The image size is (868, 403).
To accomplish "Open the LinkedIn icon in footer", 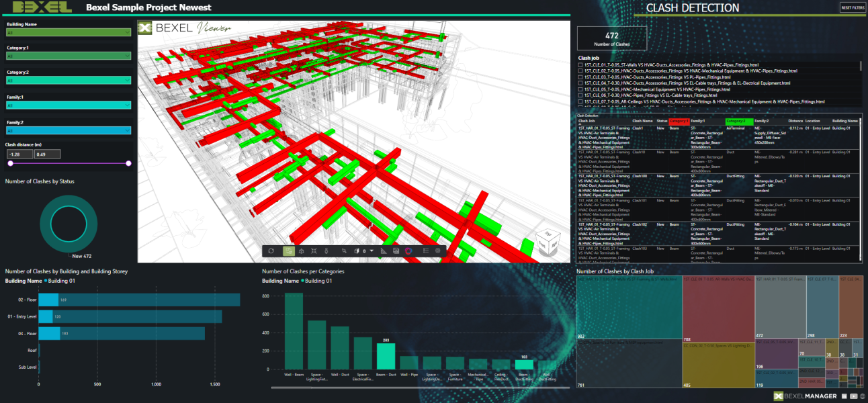I will pyautogui.click(x=844, y=396).
